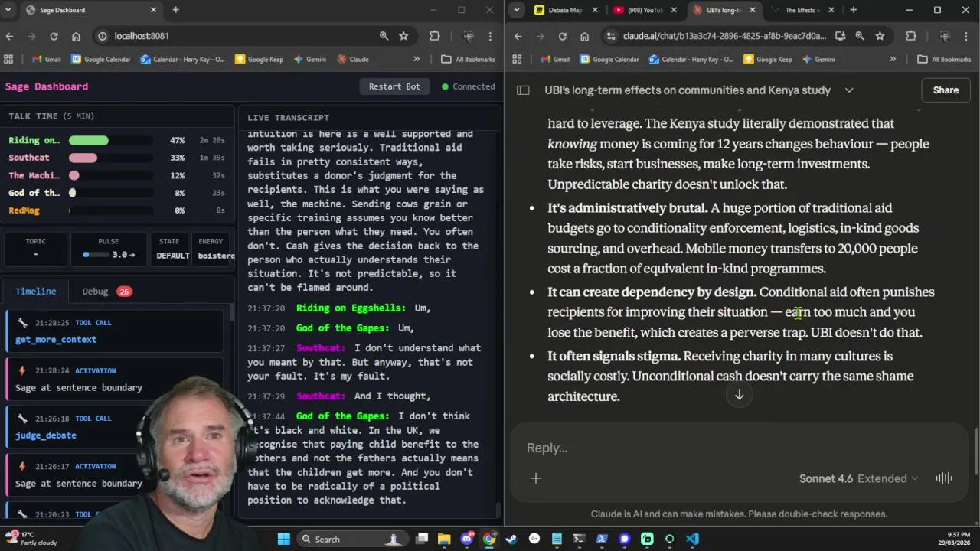
Task: Click the Share button in Claude
Action: coord(946,90)
